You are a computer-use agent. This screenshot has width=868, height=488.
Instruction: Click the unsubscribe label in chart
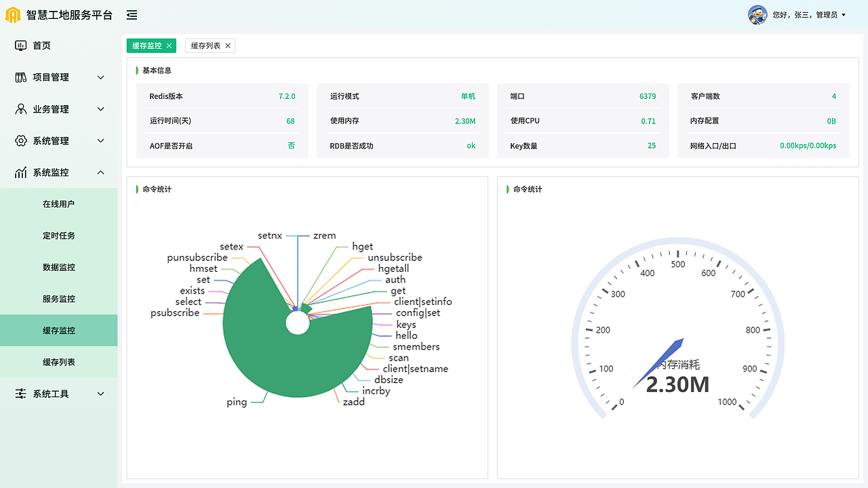pyautogui.click(x=395, y=258)
